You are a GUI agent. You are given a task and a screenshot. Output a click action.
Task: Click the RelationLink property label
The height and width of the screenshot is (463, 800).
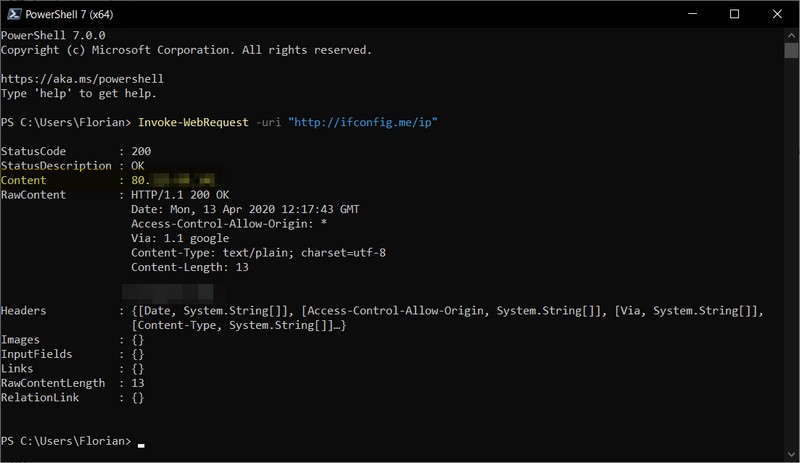43,398
